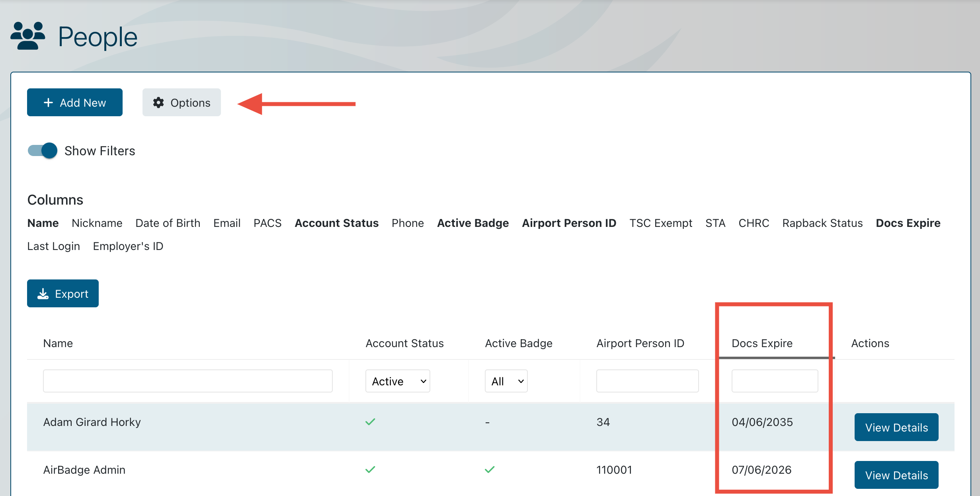The image size is (980, 496).
Task: Click the Name filter text field
Action: coord(187,381)
